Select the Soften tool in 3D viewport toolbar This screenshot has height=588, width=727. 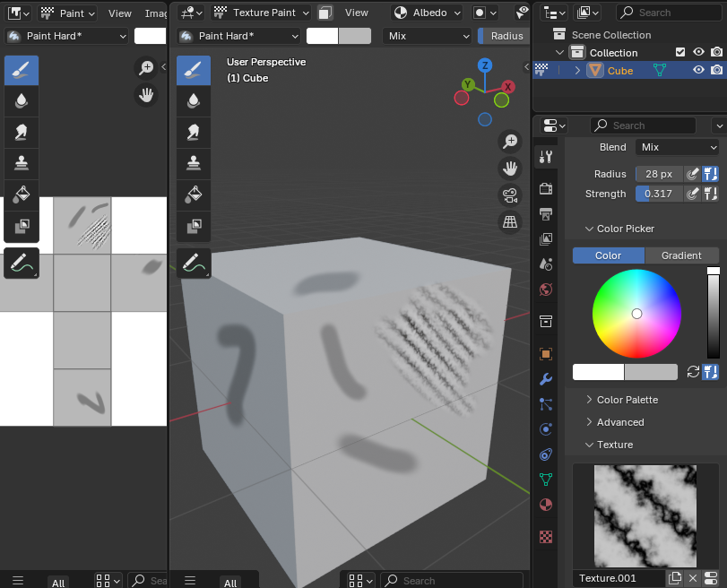click(193, 101)
